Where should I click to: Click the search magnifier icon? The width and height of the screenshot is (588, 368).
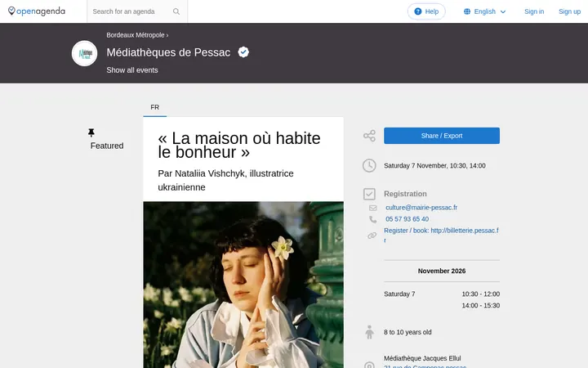coord(176,11)
